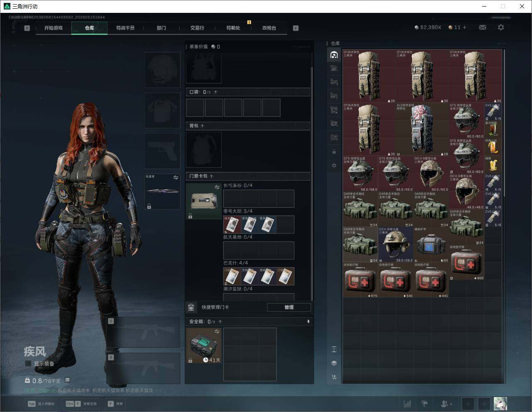
Task: Select the medical kit with 675 durability
Action: [360, 280]
